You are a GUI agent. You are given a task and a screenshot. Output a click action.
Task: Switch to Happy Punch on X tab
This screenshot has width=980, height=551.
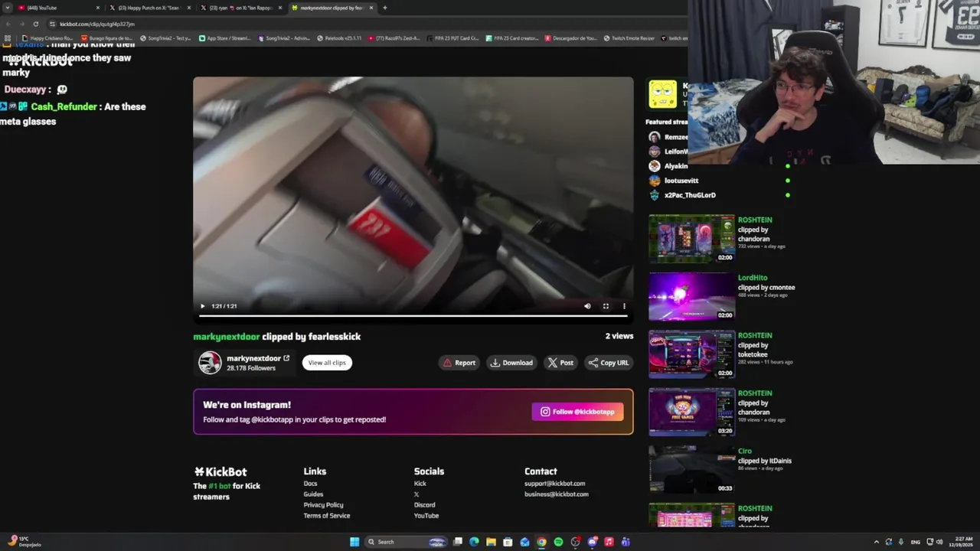tap(148, 8)
